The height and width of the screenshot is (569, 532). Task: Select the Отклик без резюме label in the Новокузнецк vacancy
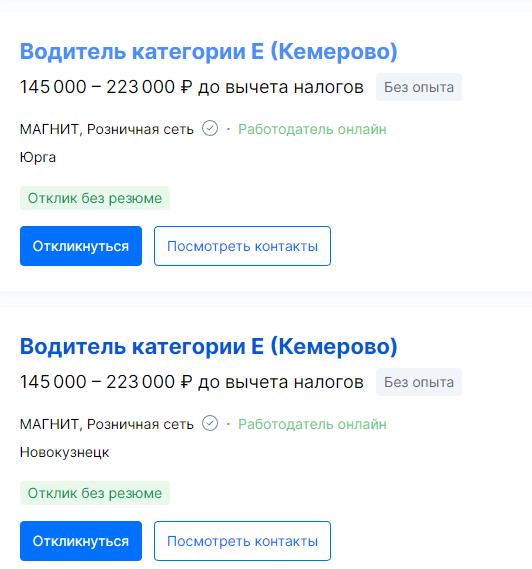tap(95, 493)
